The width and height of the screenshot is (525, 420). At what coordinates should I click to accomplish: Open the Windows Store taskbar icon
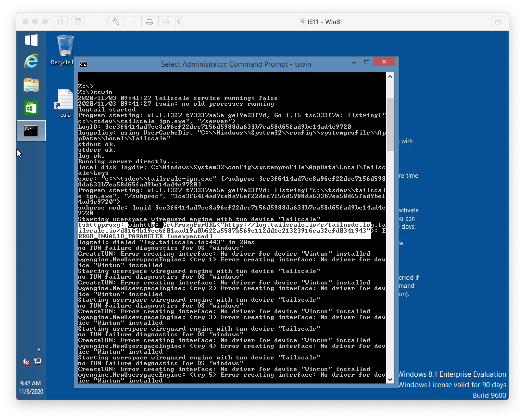31,108
